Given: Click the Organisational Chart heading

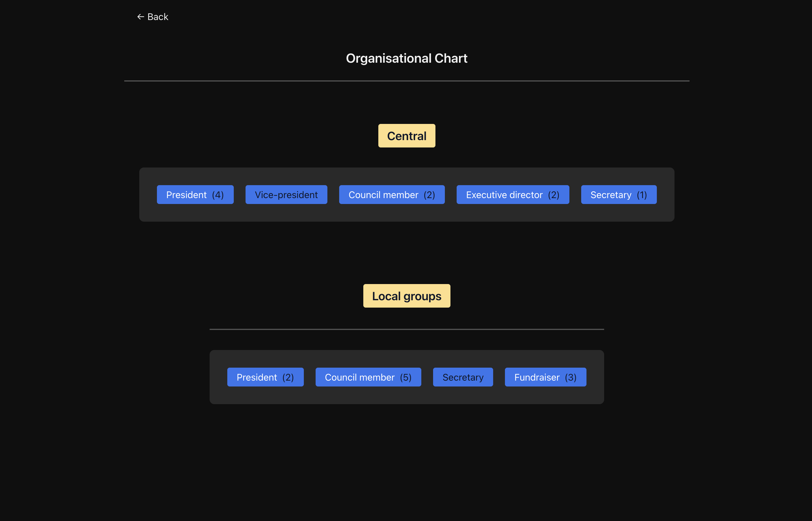Looking at the screenshot, I should (x=406, y=58).
